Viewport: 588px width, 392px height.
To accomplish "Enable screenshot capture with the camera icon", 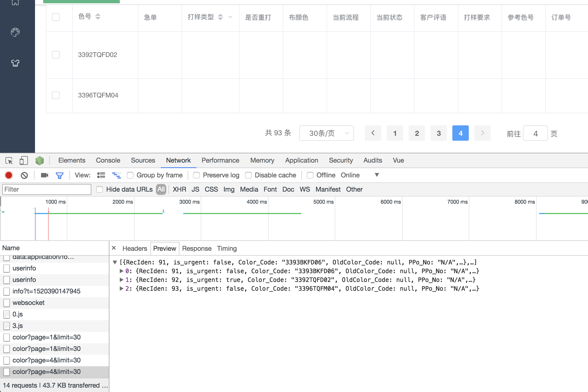I will [44, 175].
